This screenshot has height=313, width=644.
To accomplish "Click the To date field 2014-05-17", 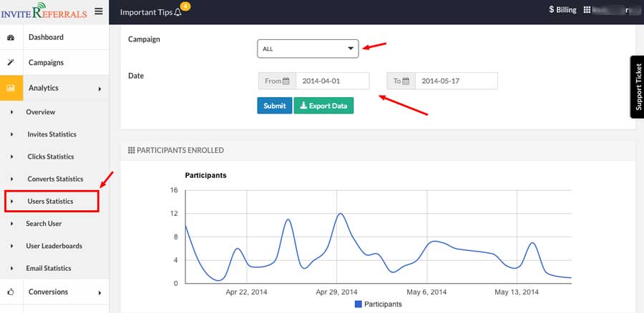I will click(457, 81).
